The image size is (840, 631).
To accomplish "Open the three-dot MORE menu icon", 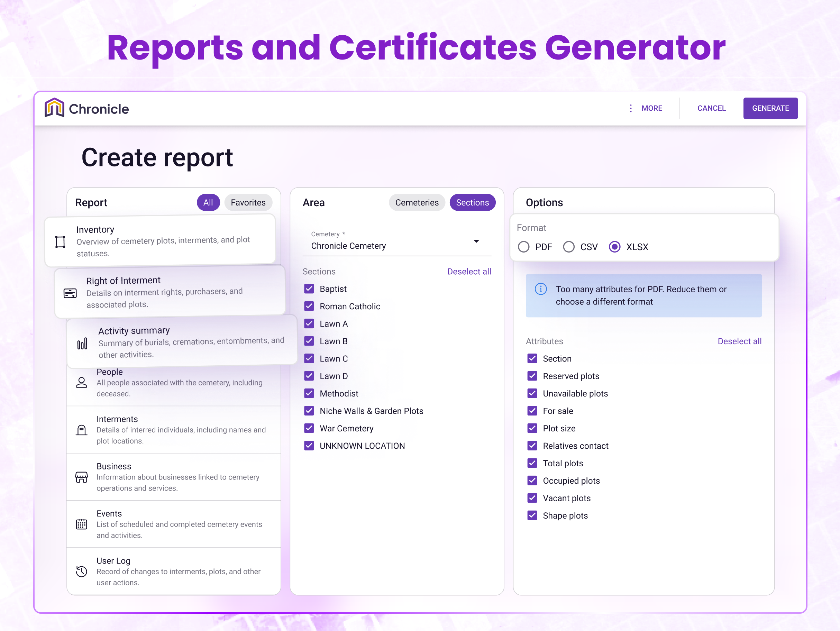I will click(x=631, y=108).
